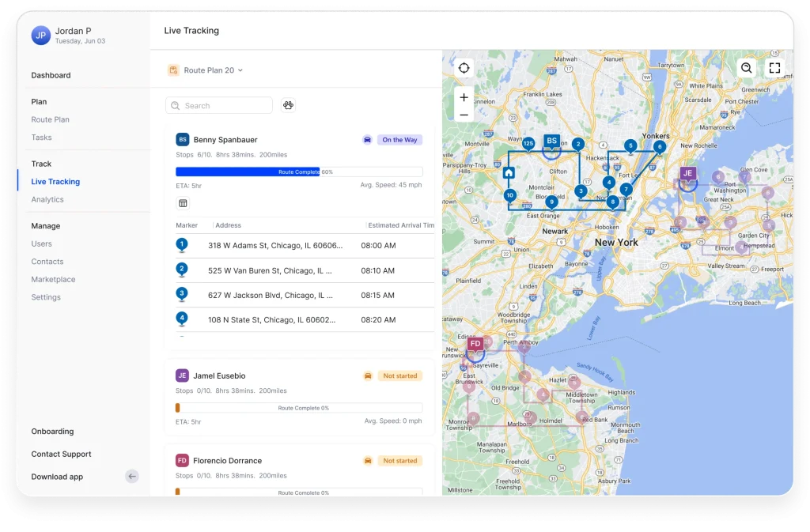
Task: Select the 627 W Jackson Blvd row
Action: pos(305,295)
